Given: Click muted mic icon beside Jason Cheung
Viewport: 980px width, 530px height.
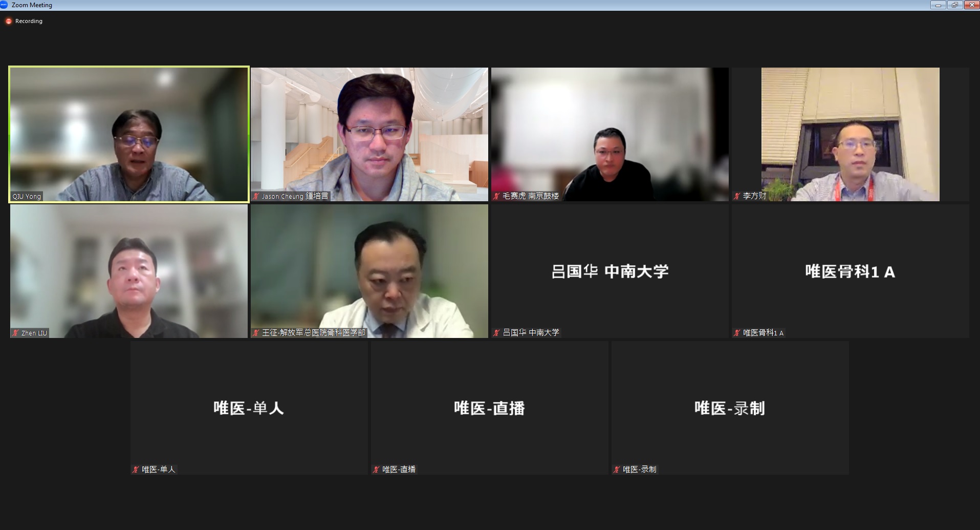Looking at the screenshot, I should point(256,196).
